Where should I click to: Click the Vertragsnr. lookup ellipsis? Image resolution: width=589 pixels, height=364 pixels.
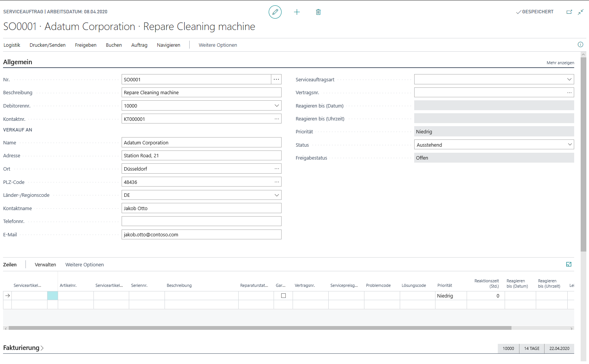pos(569,92)
